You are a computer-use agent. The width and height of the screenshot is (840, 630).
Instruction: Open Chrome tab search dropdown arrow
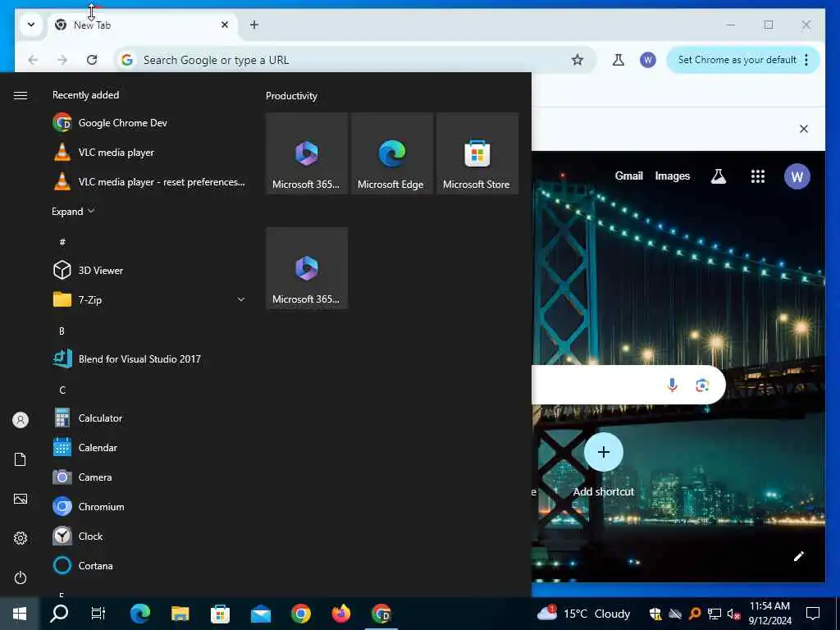pyautogui.click(x=31, y=25)
